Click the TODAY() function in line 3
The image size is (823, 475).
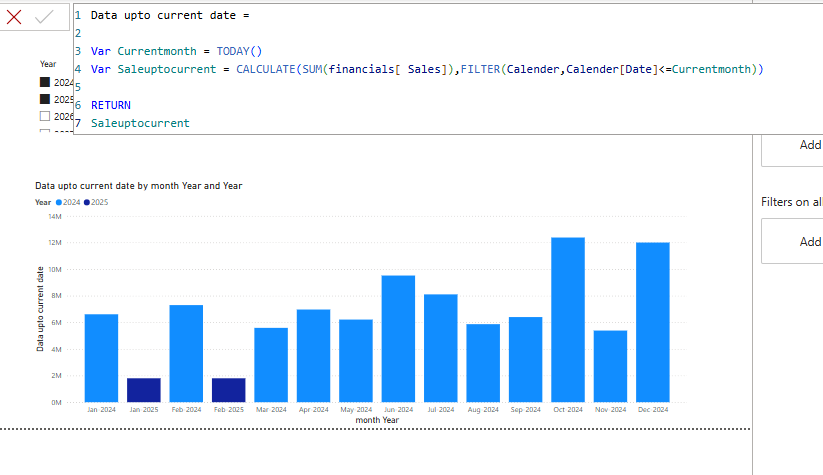239,51
